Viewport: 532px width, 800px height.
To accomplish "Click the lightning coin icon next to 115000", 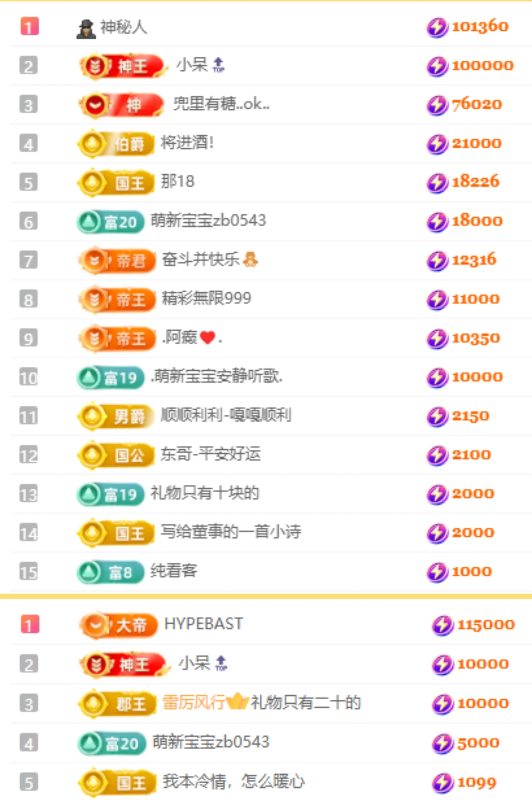I will pos(442,626).
